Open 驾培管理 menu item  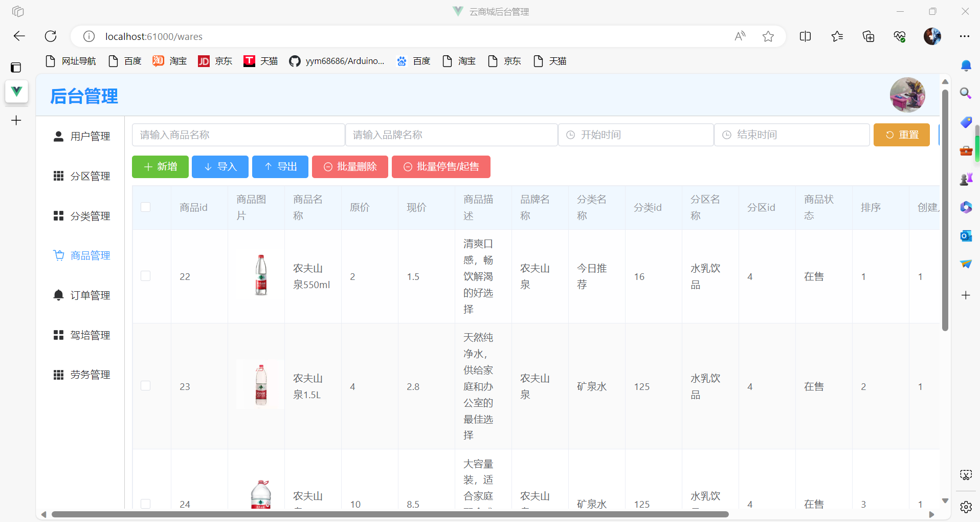click(82, 335)
